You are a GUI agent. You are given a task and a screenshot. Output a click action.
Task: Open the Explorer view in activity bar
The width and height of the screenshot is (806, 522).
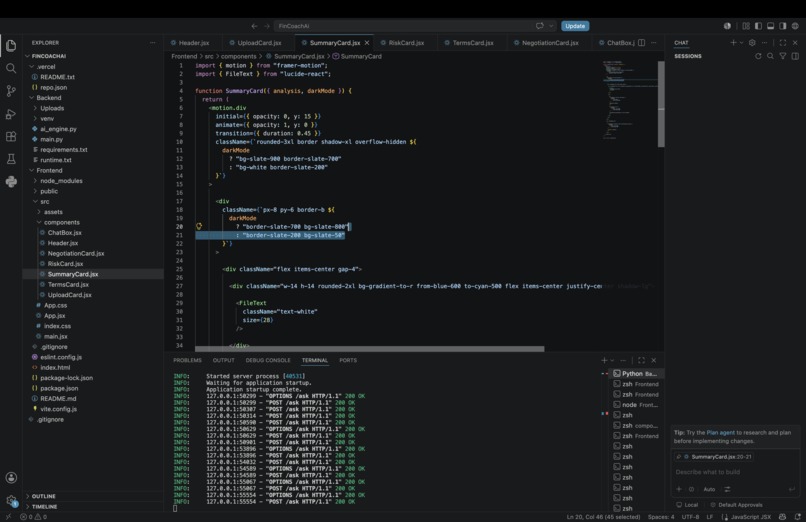(11, 46)
